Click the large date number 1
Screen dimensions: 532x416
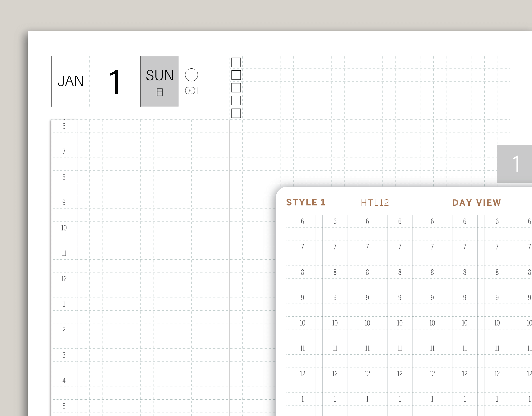115,82
